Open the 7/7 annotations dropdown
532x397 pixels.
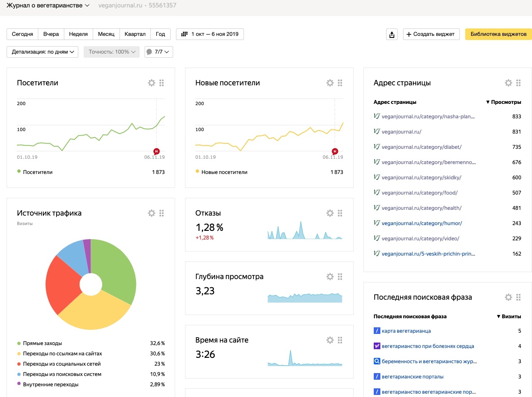pos(159,52)
